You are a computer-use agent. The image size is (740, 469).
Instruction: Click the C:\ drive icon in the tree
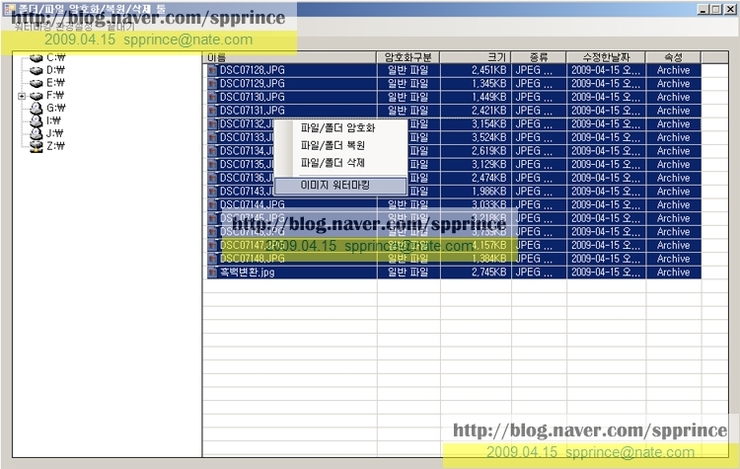click(36, 58)
